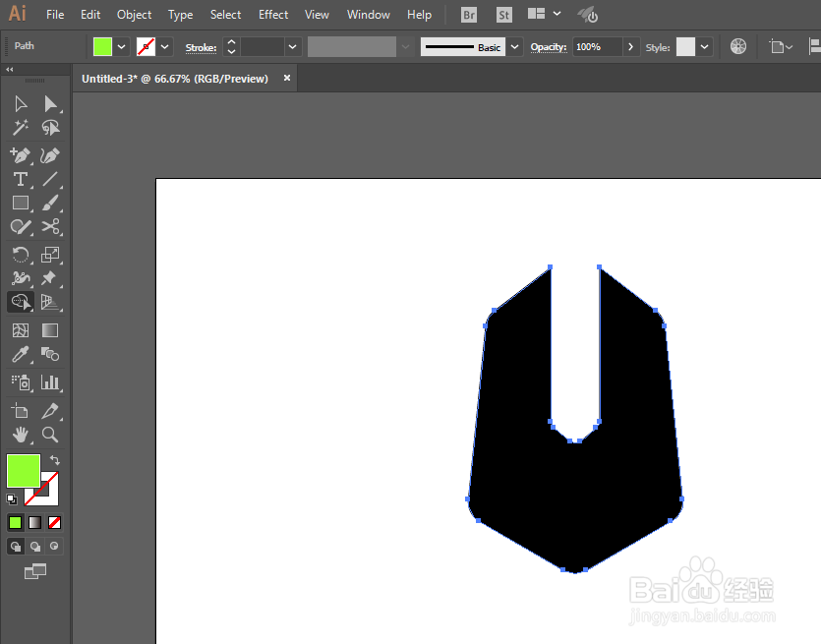Open the Window menu

pyautogui.click(x=368, y=15)
